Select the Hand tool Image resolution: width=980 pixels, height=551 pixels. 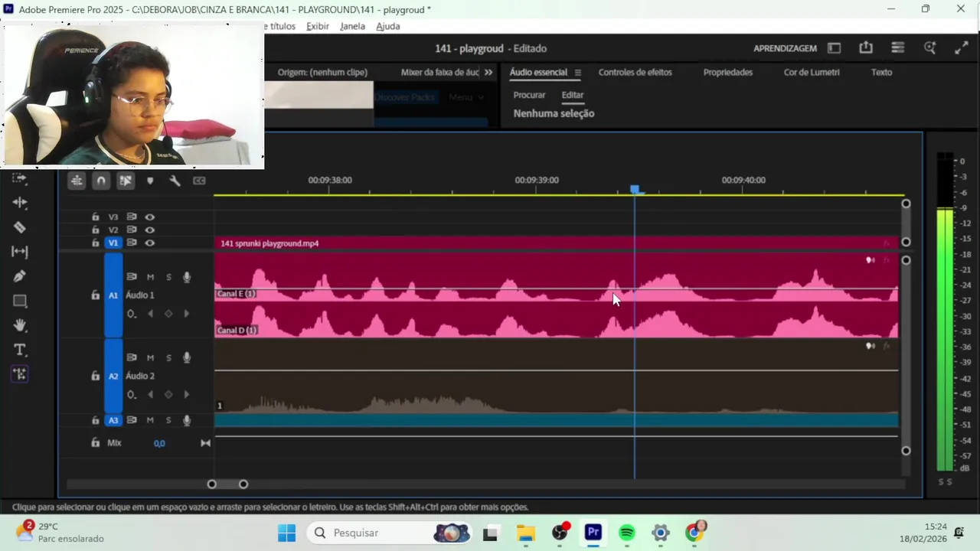pyautogui.click(x=20, y=325)
